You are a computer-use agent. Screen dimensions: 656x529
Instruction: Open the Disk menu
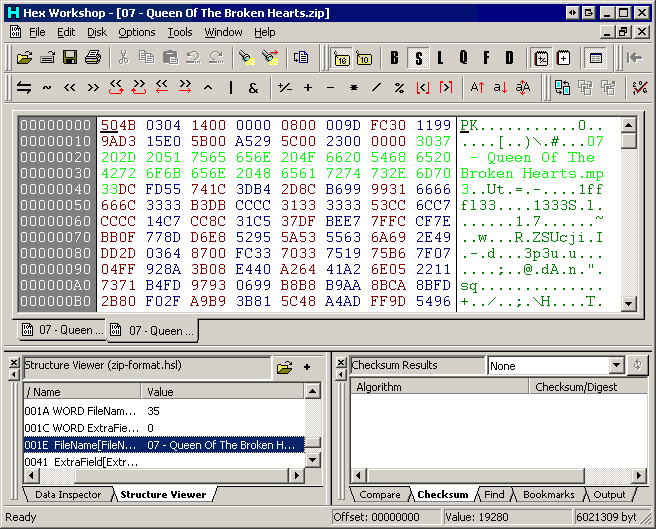(97, 32)
